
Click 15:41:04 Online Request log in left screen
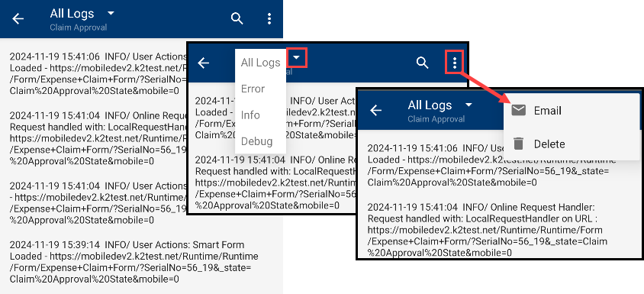[x=98, y=138]
